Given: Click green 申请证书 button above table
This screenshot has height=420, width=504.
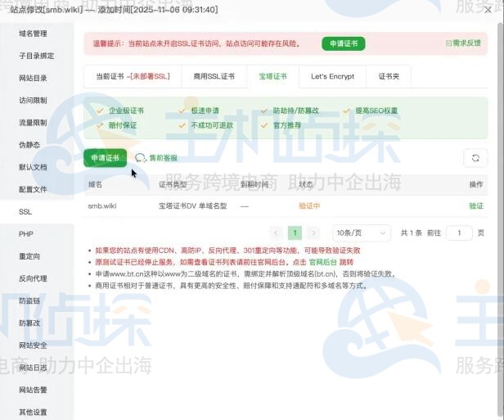Looking at the screenshot, I should click(105, 158).
